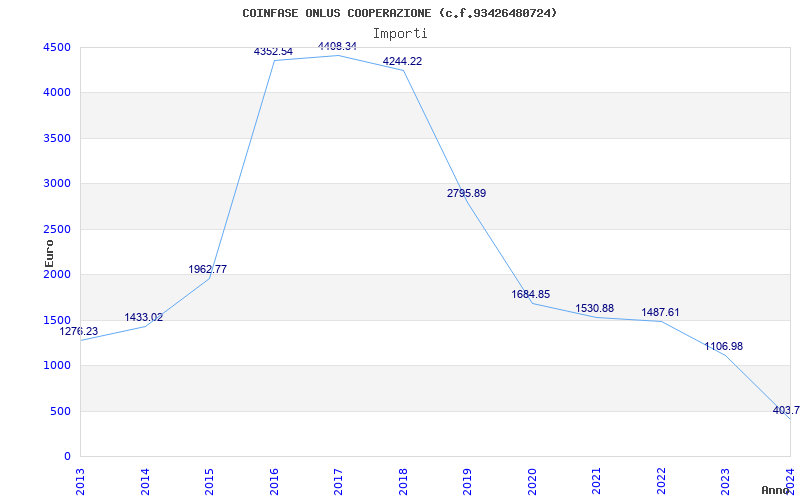Click the x-axis year 2017

[339, 482]
